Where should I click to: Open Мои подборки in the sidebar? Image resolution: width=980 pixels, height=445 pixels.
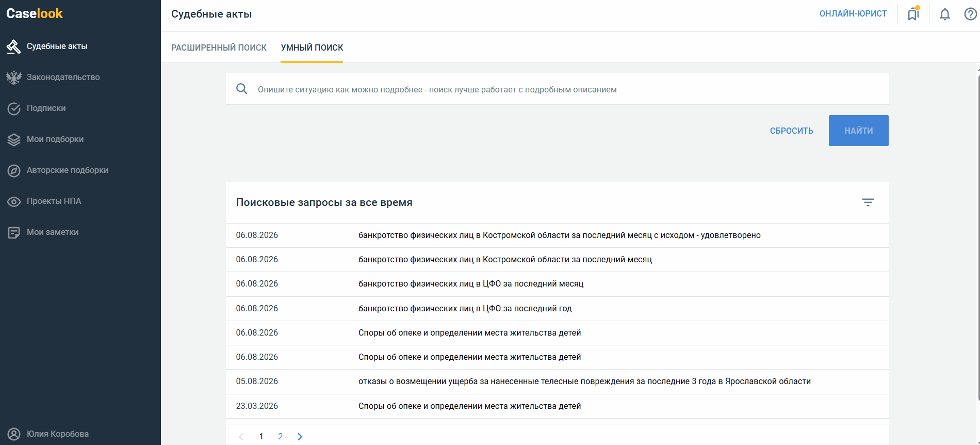80,139
